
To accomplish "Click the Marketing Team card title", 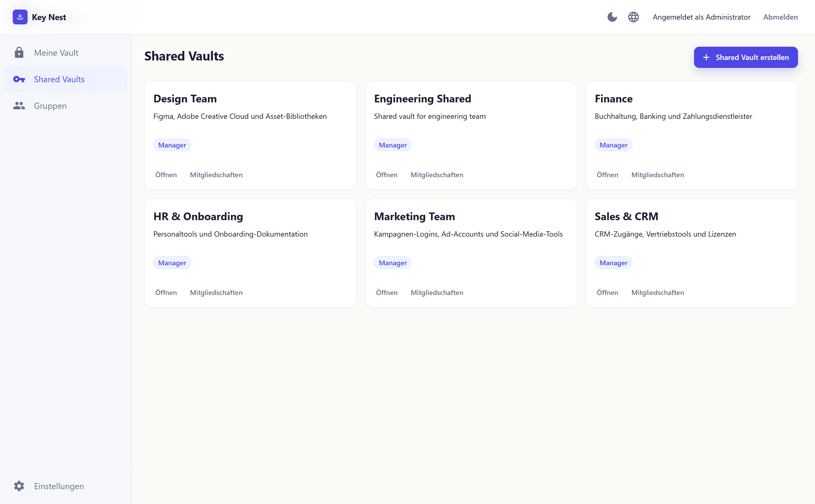I will 414,217.
